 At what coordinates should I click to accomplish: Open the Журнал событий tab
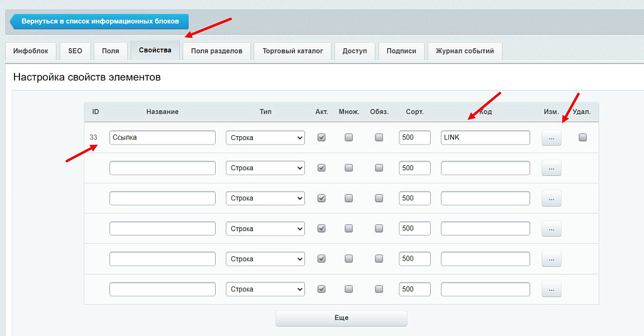pos(465,51)
